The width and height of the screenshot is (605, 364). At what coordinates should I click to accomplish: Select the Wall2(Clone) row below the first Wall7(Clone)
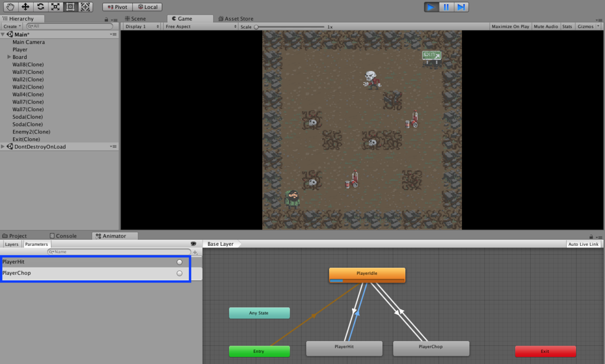tap(28, 80)
